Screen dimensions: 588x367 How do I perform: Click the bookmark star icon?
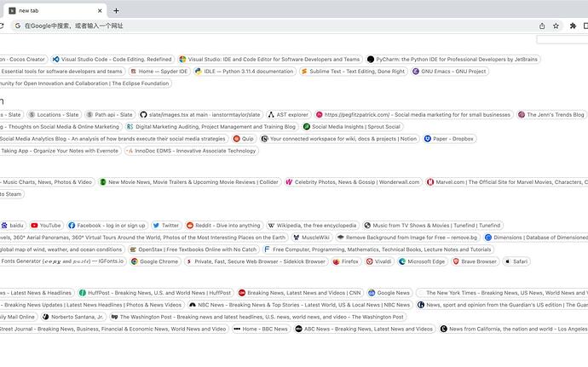point(556,26)
